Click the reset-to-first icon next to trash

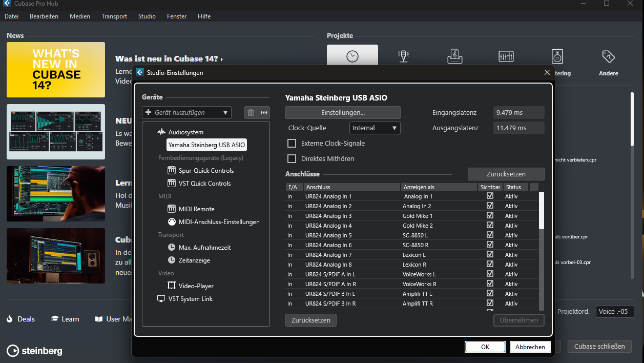pyautogui.click(x=263, y=112)
